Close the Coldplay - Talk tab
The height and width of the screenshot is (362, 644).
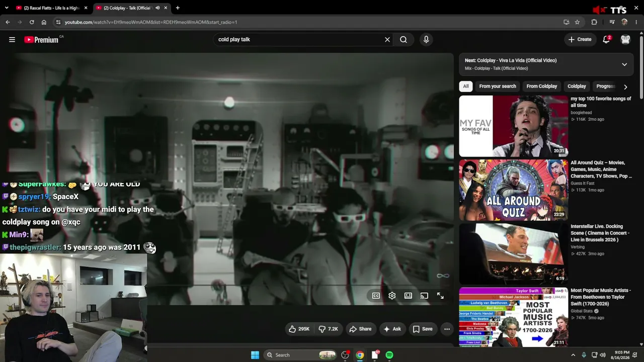coord(166,8)
